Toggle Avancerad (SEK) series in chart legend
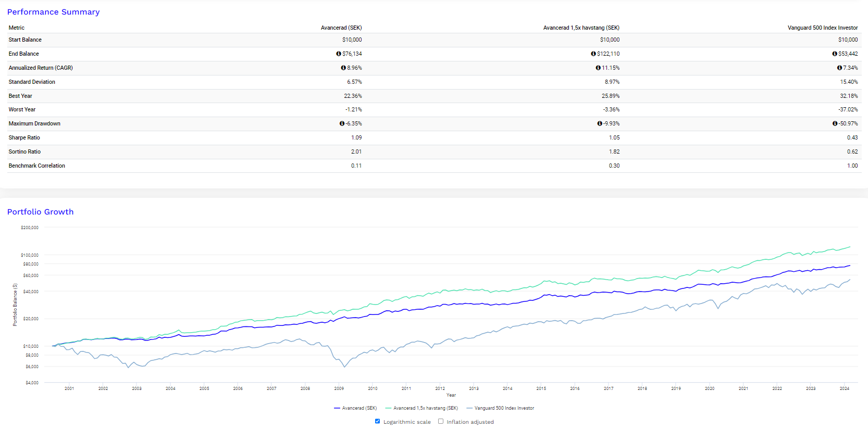The height and width of the screenshot is (429, 868). 355,408
